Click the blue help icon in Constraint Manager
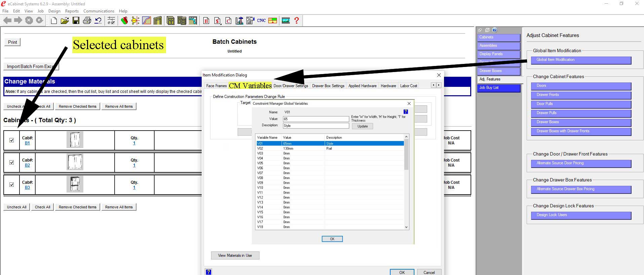The height and width of the screenshot is (275, 644). 405,112
